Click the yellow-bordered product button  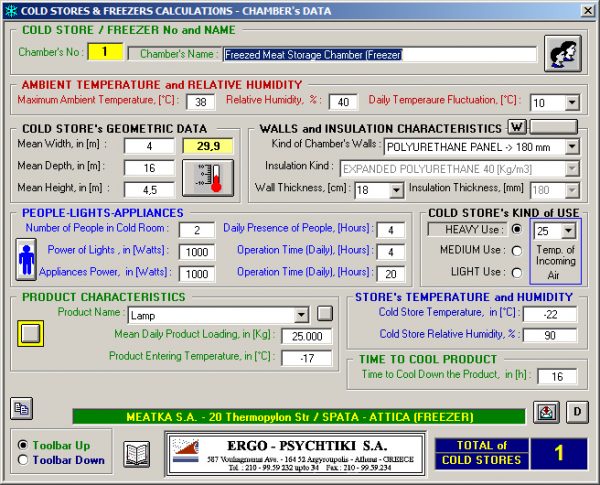tap(31, 333)
